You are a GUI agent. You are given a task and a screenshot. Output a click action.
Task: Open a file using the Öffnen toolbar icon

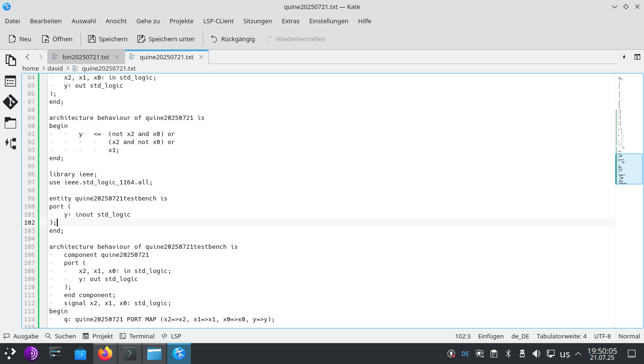point(57,39)
